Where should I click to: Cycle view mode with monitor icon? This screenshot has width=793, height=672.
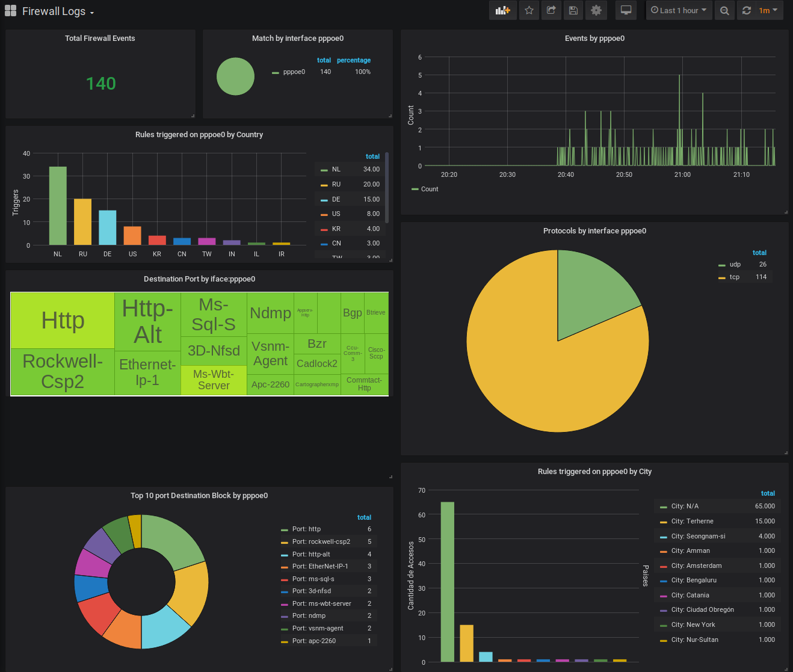(x=626, y=10)
